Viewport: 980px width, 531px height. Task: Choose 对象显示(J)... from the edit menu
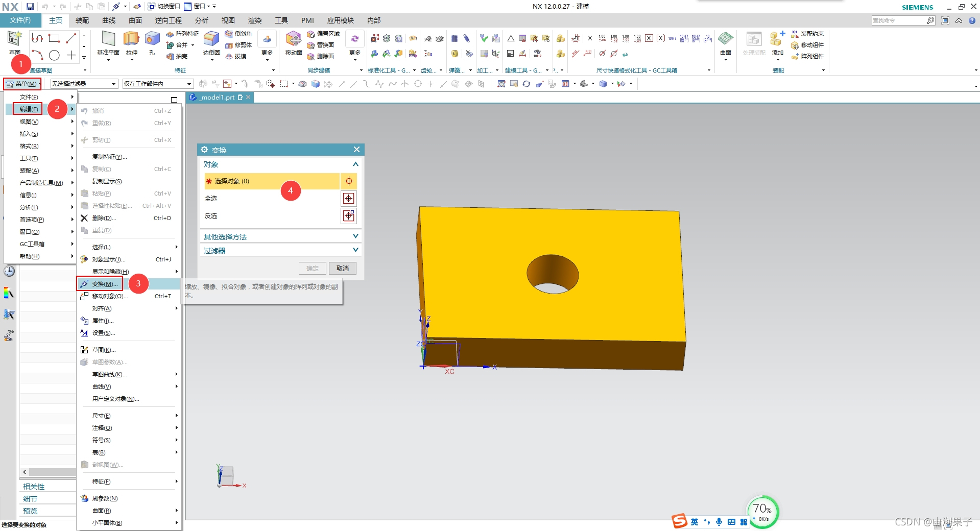[129, 259]
